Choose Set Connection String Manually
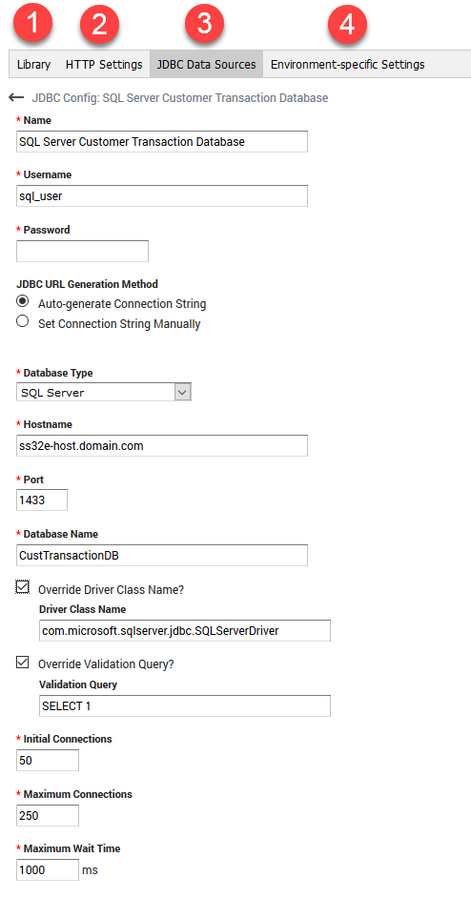 point(22,322)
